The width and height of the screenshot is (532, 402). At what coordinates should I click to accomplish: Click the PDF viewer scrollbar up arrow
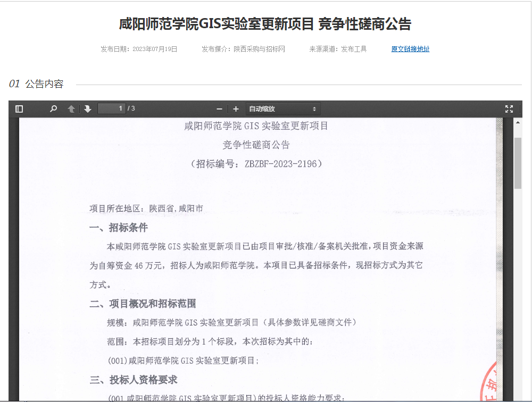click(x=518, y=122)
